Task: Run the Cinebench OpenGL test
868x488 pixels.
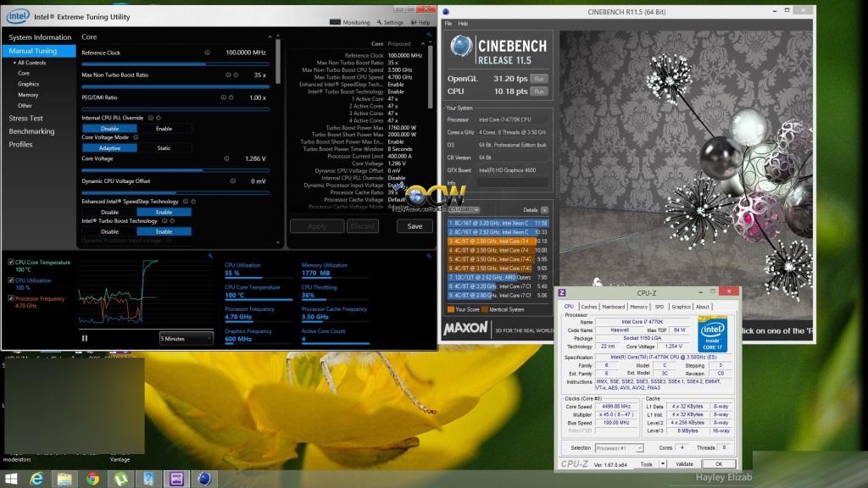Action: coord(538,79)
